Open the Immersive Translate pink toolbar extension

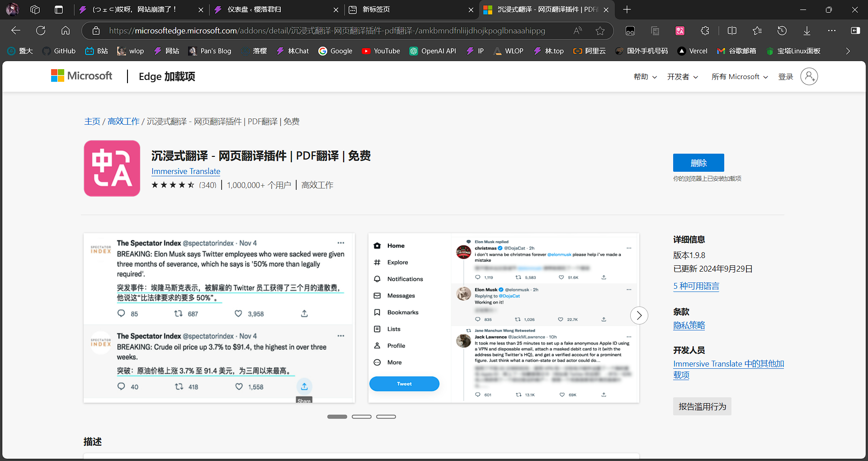pyautogui.click(x=680, y=31)
